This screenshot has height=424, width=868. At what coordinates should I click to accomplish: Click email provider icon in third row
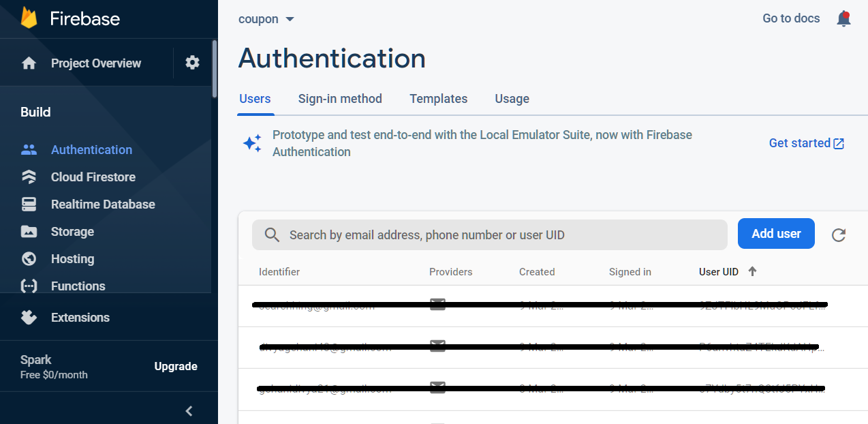[437, 389]
